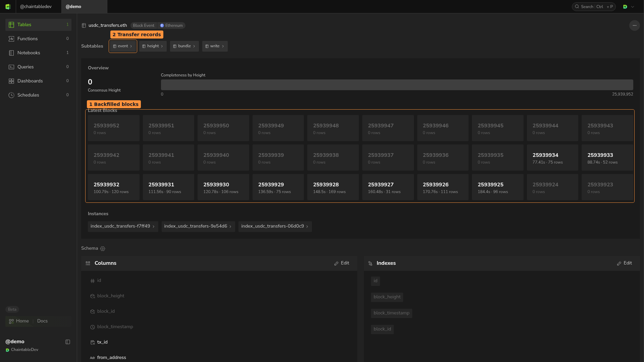This screenshot has height=362, width=644.
Task: Open the Schedules sidebar icon
Action: (11, 95)
